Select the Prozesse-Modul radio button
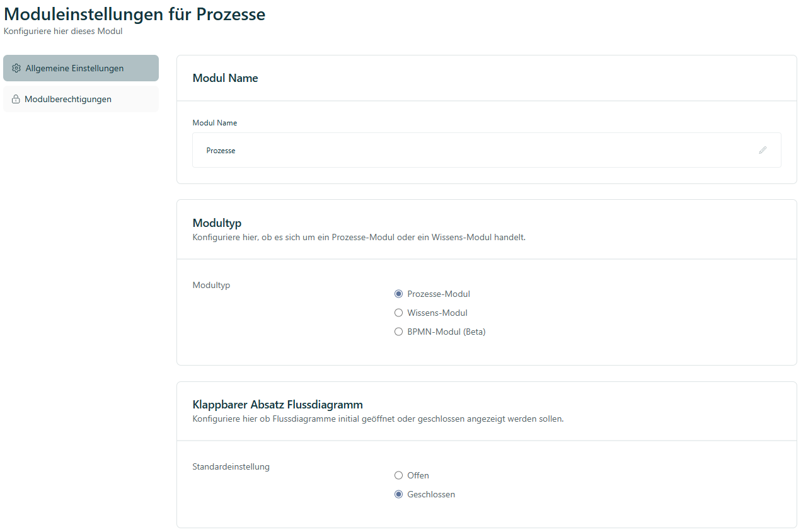The width and height of the screenshot is (801, 532). pyautogui.click(x=398, y=294)
